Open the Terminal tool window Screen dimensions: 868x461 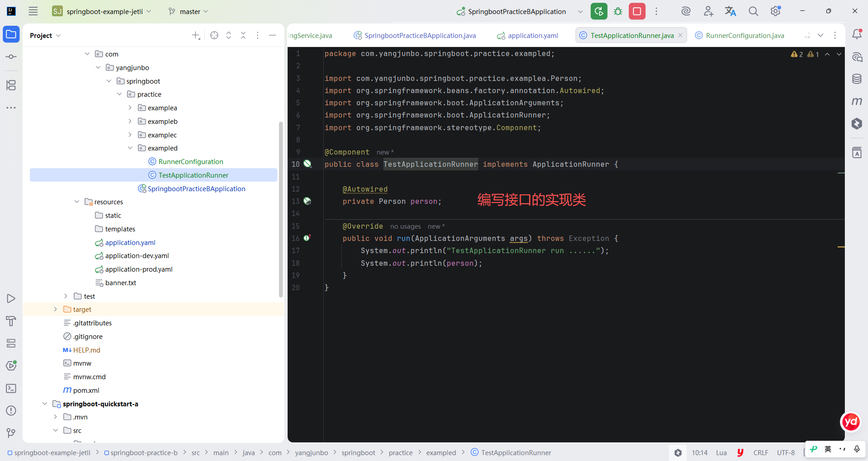[x=11, y=388]
